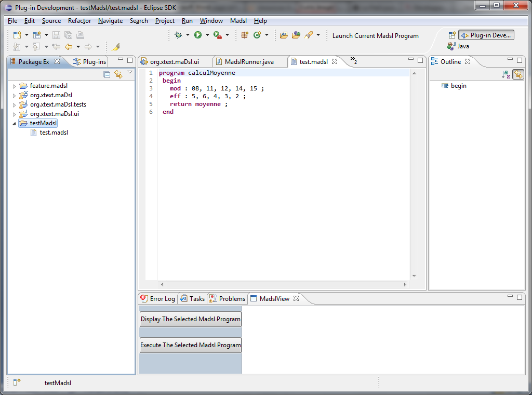Switch to the Java perspective
Screen dimensions: 532x395
coord(458,46)
